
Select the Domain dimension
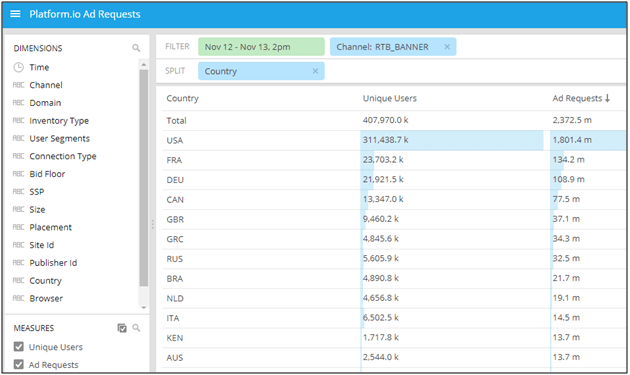(x=45, y=103)
